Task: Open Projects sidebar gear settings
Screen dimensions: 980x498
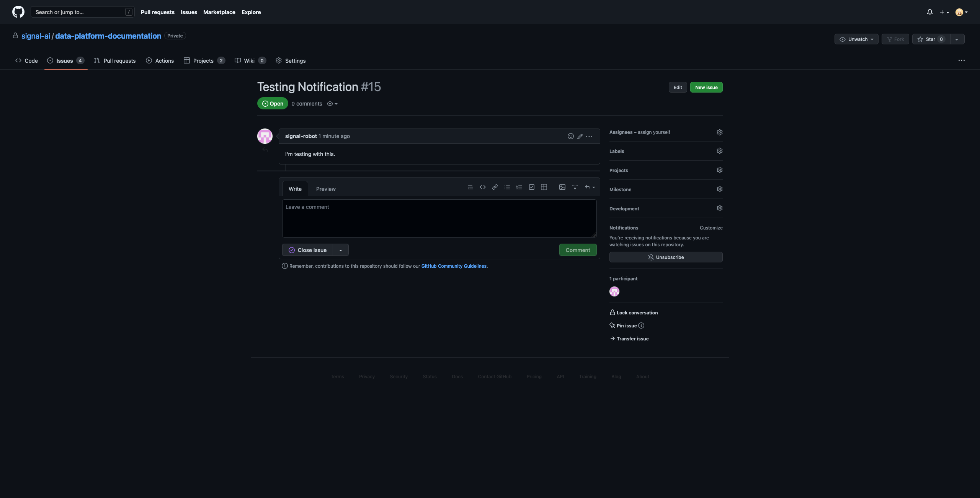Action: pyautogui.click(x=719, y=170)
